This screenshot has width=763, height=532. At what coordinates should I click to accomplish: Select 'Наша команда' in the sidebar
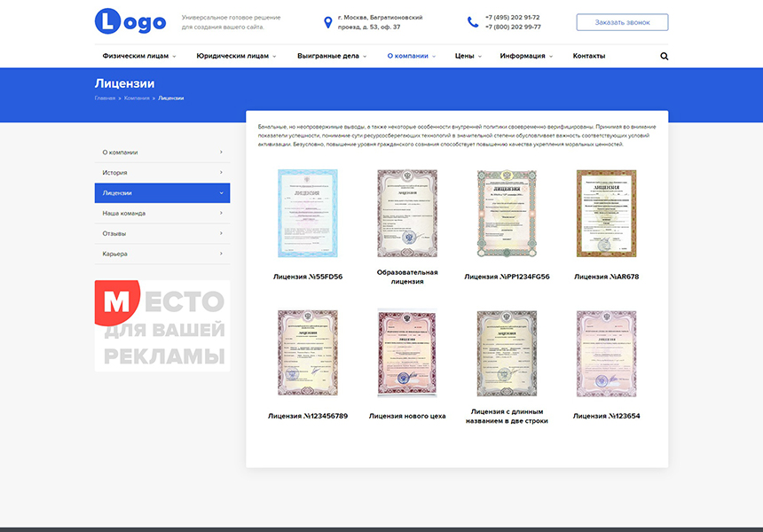pyautogui.click(x=161, y=214)
